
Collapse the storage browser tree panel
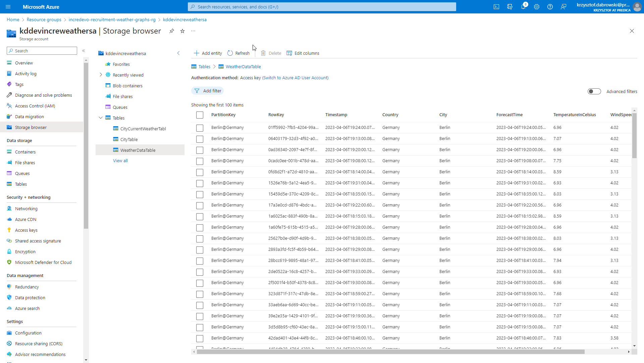coord(178,53)
